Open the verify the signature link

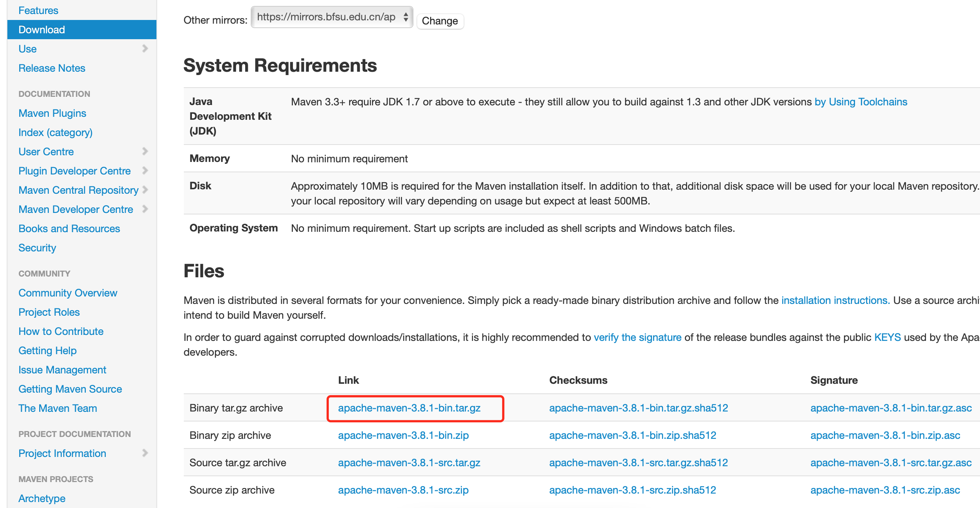pos(638,337)
